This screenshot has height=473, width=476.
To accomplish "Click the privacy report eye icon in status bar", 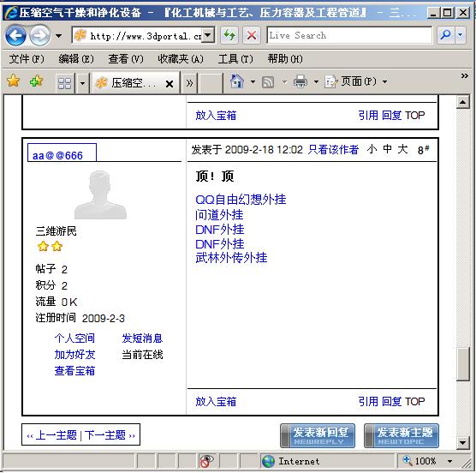I will [x=206, y=461].
